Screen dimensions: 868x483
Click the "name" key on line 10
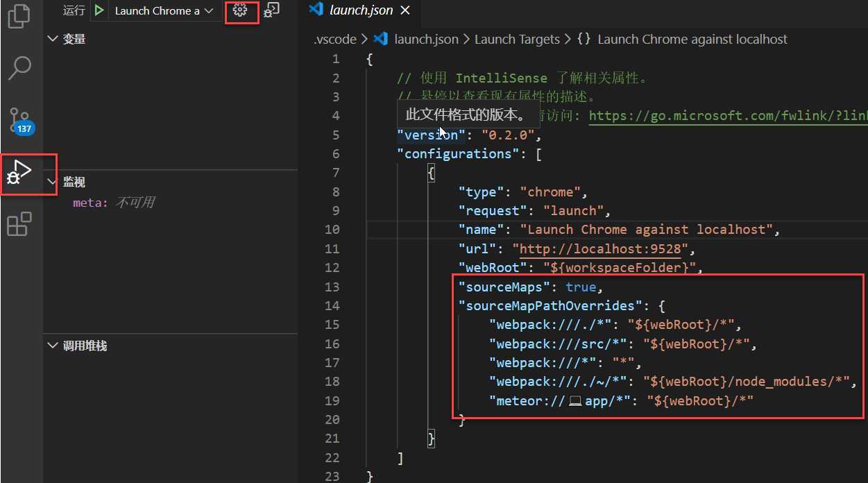pyautogui.click(x=481, y=230)
